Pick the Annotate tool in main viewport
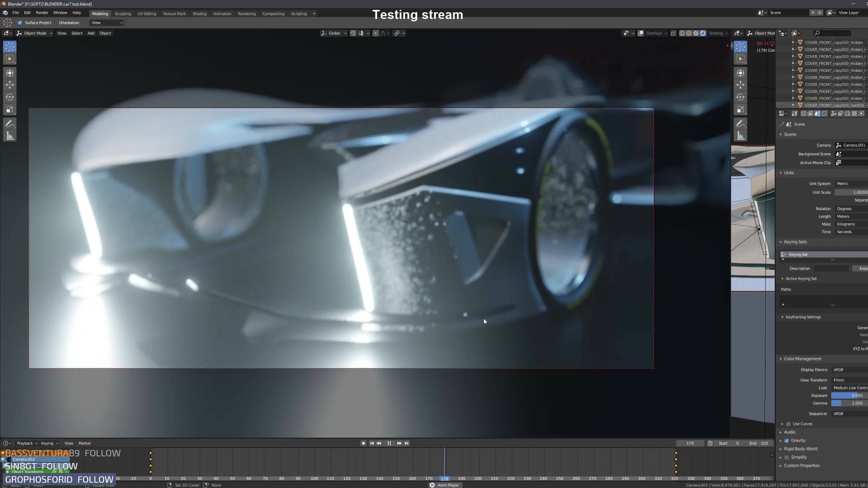 pyautogui.click(x=9, y=124)
